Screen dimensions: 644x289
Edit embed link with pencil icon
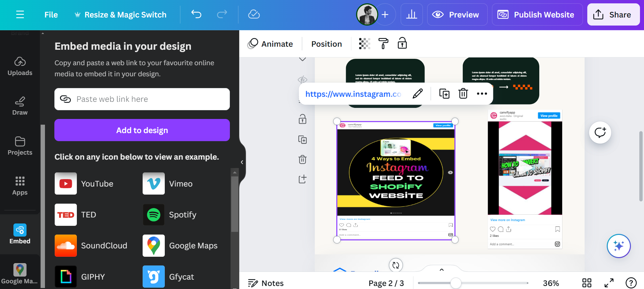point(418,94)
